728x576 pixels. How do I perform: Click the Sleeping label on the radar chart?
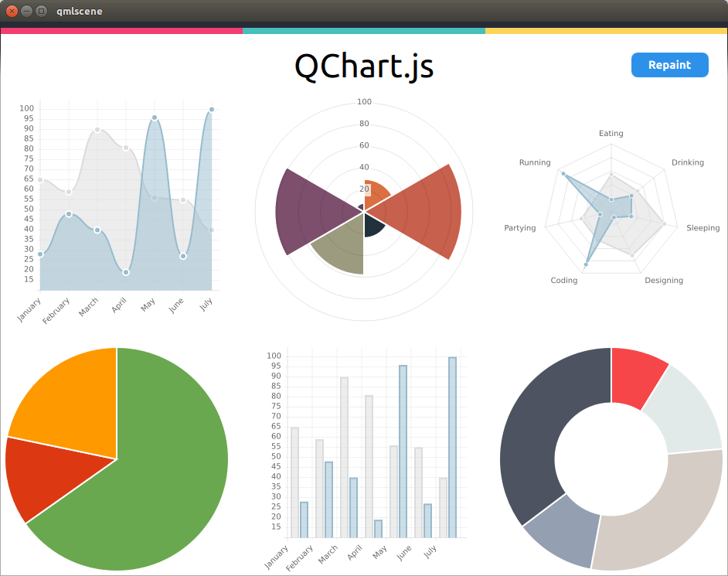pyautogui.click(x=702, y=228)
